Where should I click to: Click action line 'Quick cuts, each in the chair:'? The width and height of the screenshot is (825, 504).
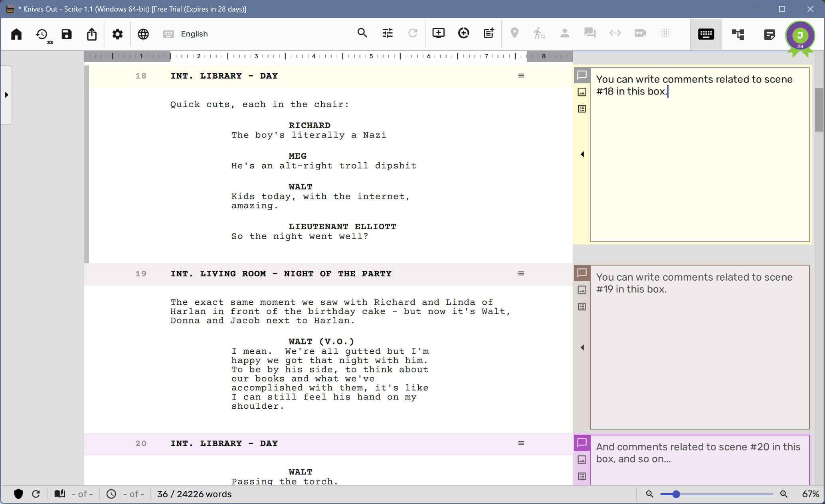[259, 104]
